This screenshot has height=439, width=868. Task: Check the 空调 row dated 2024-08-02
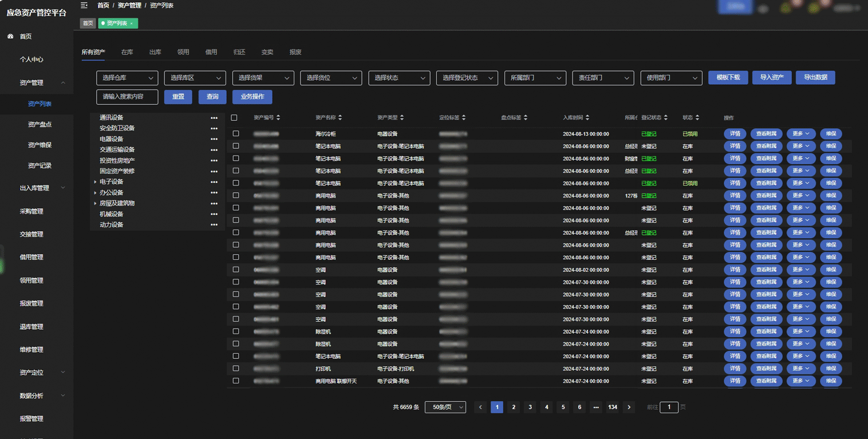(235, 270)
